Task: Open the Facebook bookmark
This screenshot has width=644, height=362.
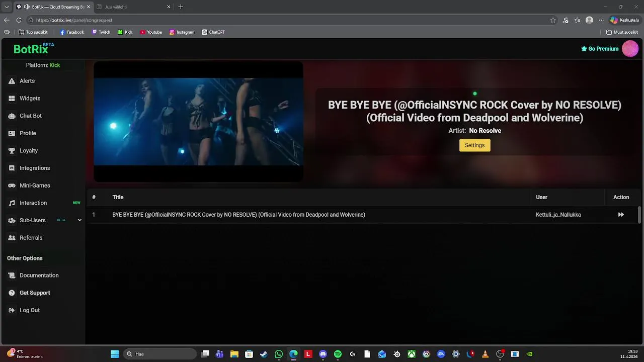Action: pyautogui.click(x=72, y=32)
